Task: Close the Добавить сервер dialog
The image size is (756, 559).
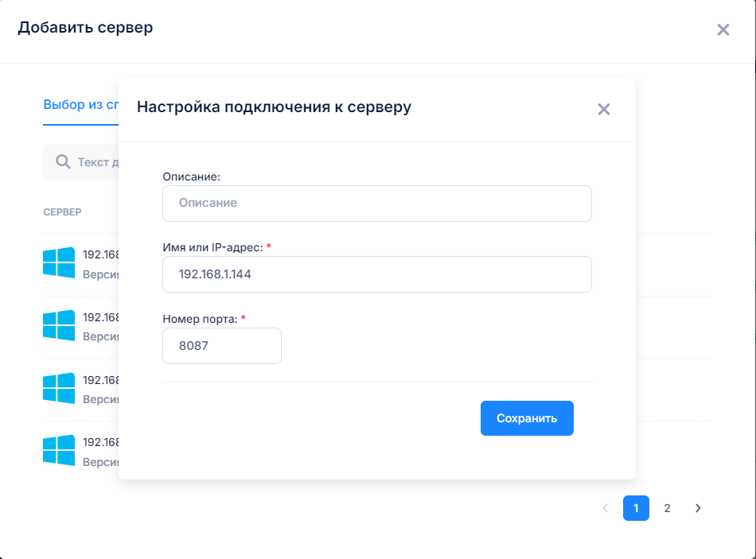Action: point(723,30)
